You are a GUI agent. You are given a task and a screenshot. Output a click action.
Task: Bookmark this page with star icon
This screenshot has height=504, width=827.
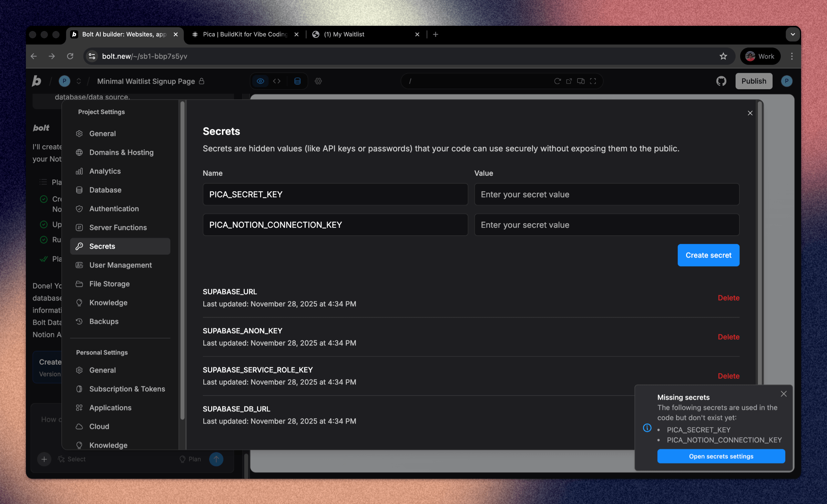click(723, 56)
